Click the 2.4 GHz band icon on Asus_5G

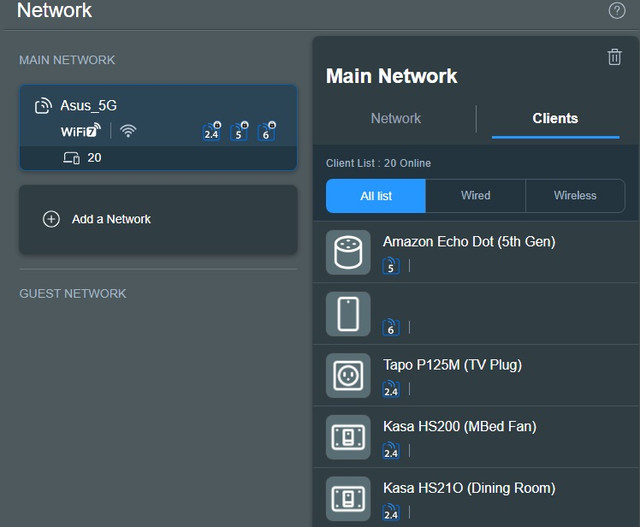[211, 131]
